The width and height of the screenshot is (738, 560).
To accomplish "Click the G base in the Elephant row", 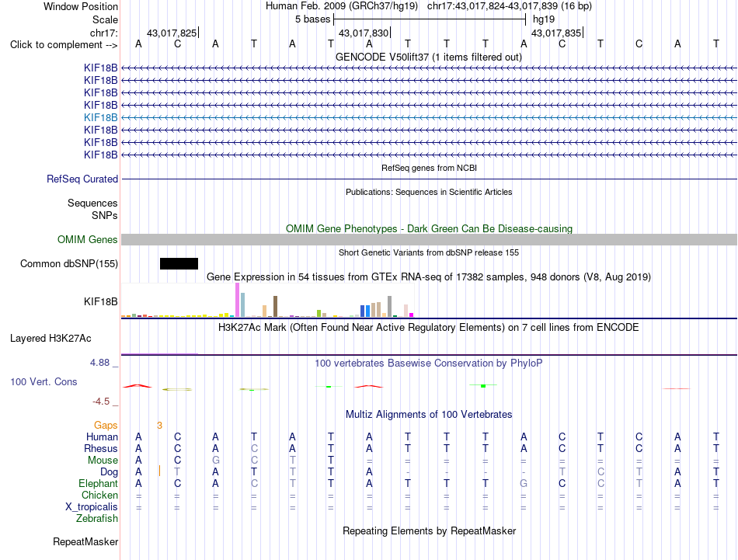I will pos(524,483).
